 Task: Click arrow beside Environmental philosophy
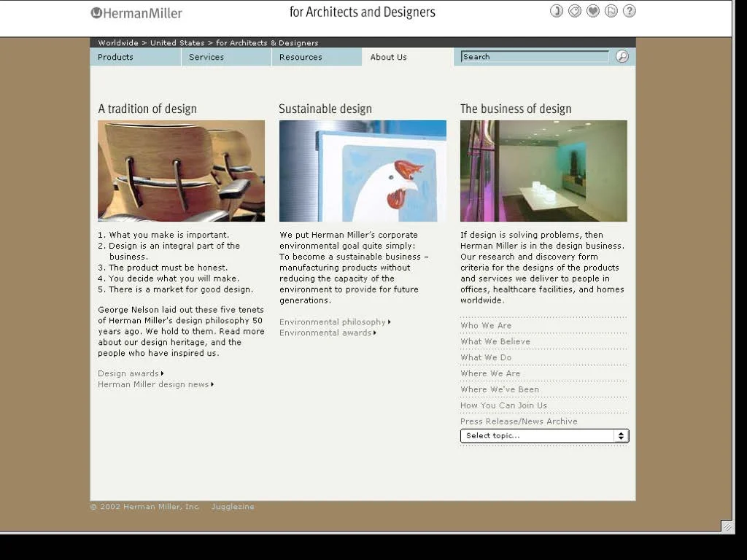390,322
